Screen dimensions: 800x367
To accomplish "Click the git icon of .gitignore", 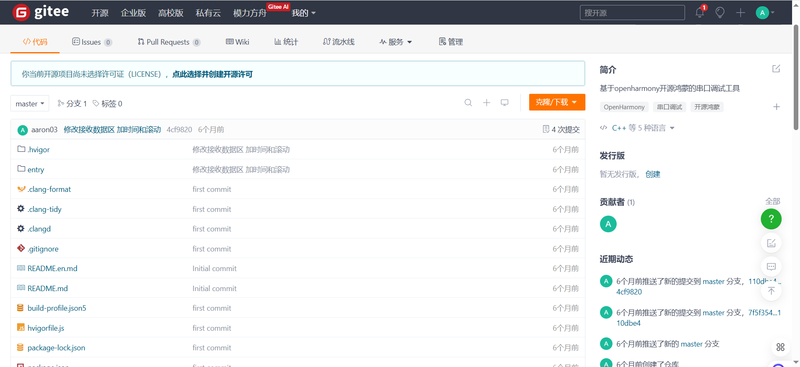I will pos(21,249).
